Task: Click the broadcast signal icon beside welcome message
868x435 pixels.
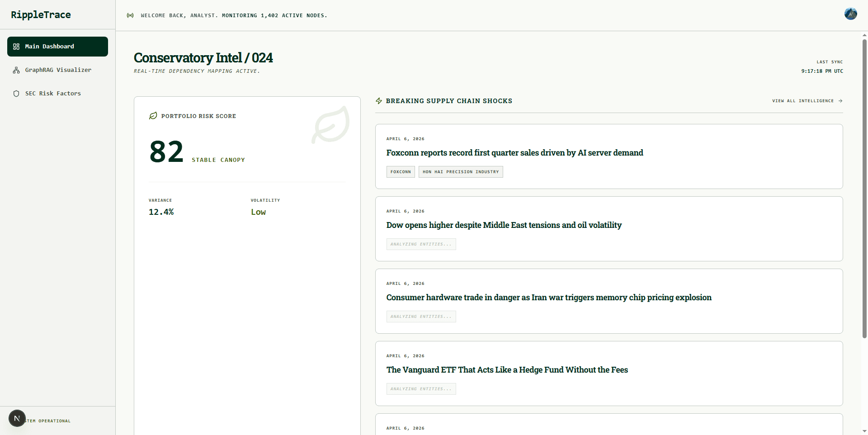Action: [130, 15]
